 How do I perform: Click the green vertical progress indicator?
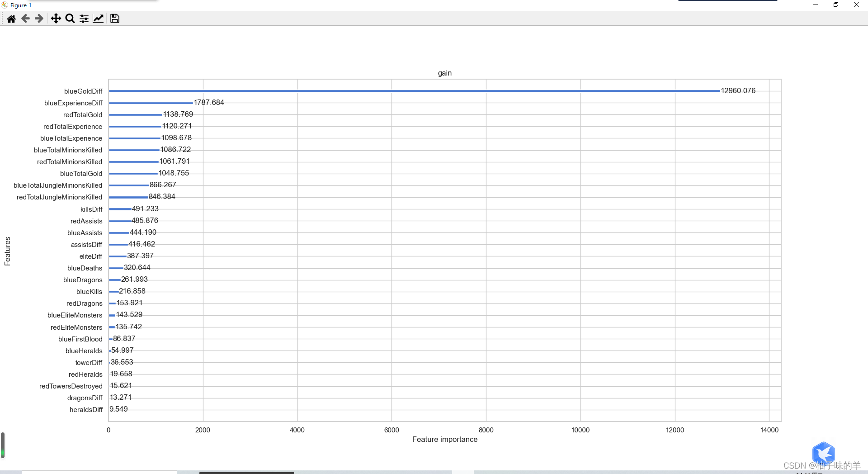click(x=3, y=446)
